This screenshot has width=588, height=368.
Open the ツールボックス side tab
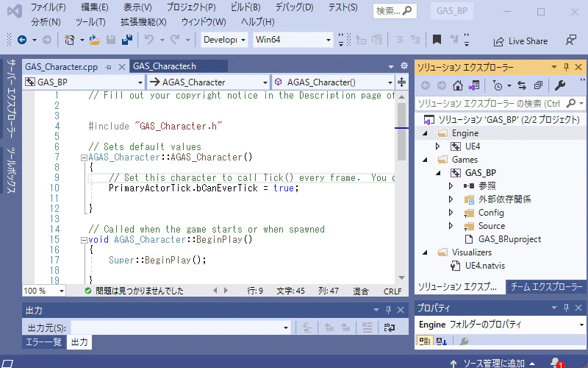pyautogui.click(x=11, y=170)
